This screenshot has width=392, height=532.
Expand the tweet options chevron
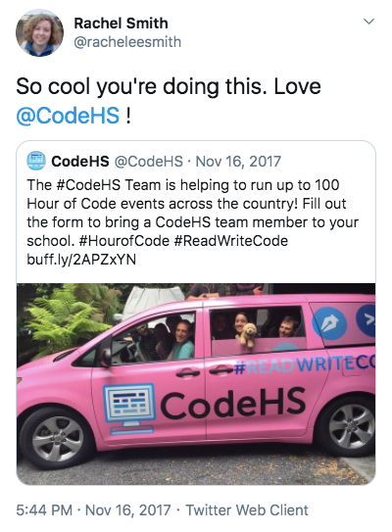[368, 22]
